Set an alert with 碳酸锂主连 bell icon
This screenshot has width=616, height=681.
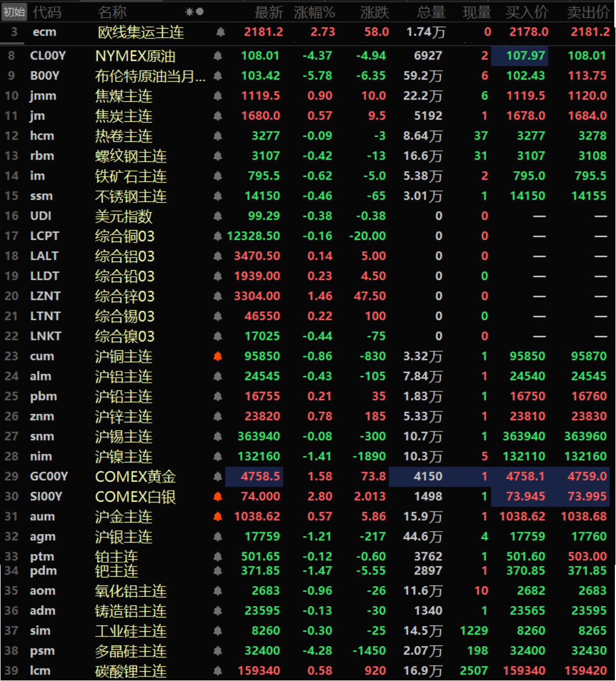point(217,671)
